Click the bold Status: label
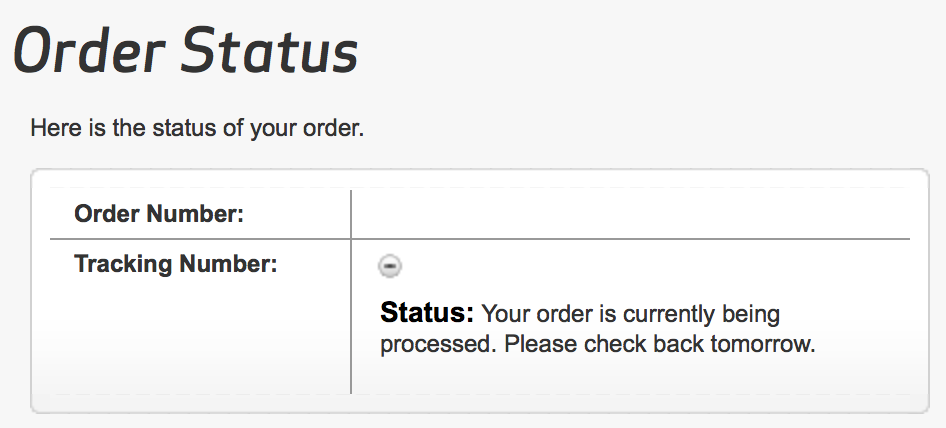This screenshot has height=428, width=946. [427, 314]
